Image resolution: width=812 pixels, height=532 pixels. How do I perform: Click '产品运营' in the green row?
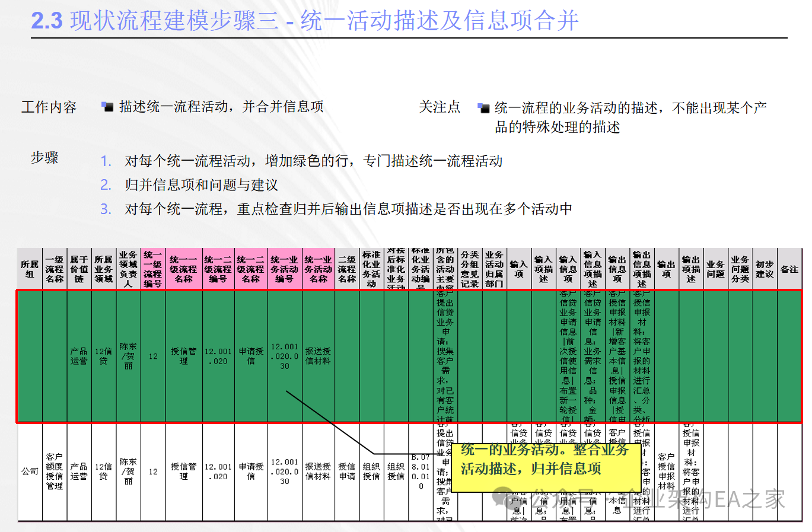pyautogui.click(x=79, y=356)
